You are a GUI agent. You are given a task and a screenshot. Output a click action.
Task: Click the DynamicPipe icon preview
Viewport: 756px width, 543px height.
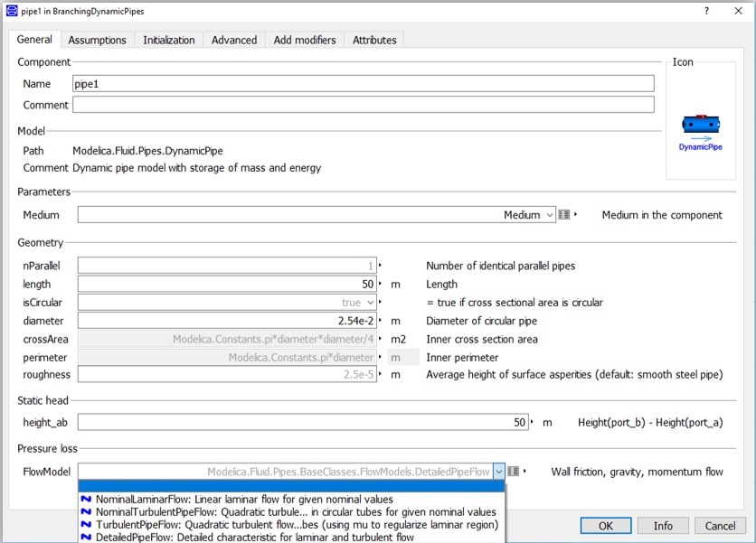701,133
